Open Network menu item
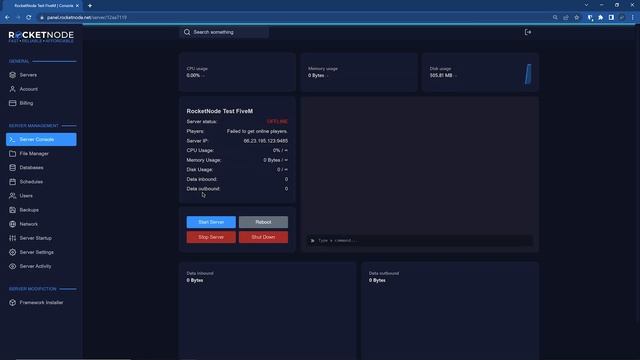Image resolution: width=640 pixels, height=360 pixels. (41, 224)
